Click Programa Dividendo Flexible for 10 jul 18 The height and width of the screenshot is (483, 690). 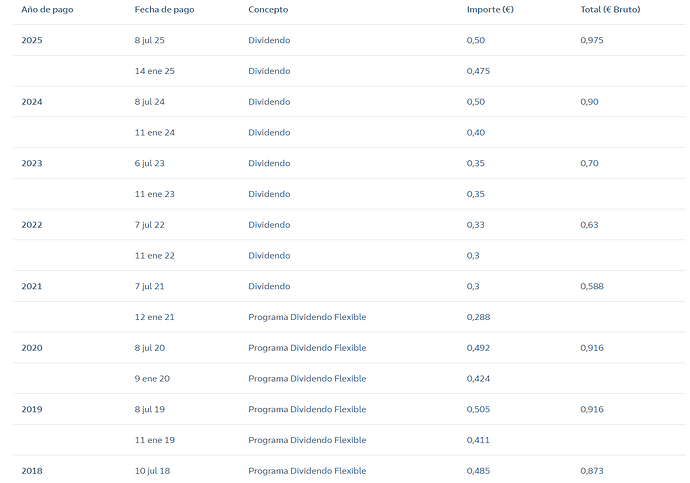click(307, 471)
